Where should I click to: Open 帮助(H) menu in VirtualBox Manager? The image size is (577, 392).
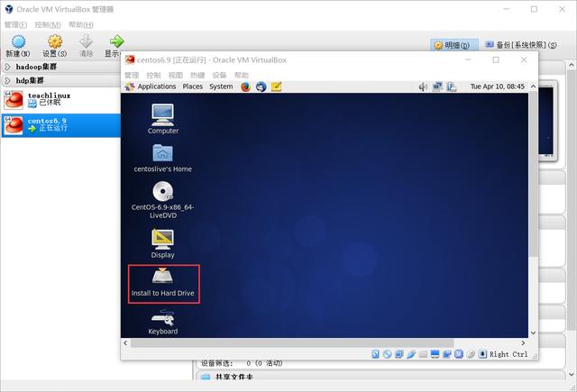(x=81, y=24)
